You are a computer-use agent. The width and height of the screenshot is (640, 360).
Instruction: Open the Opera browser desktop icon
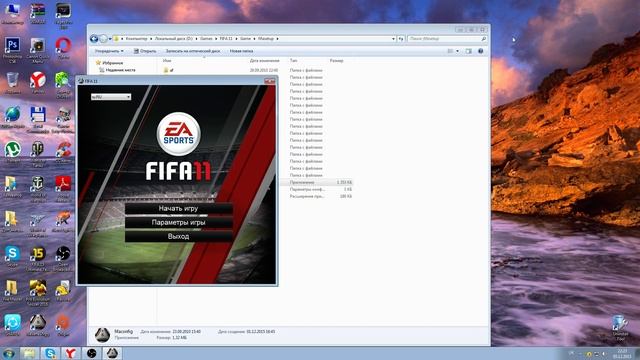pyautogui.click(x=63, y=48)
